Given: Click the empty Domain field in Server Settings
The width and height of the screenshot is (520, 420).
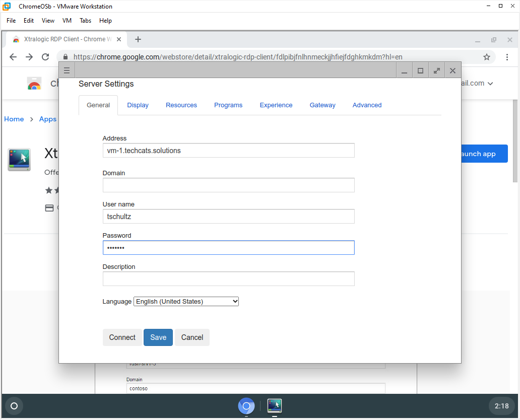Looking at the screenshot, I should (228, 185).
